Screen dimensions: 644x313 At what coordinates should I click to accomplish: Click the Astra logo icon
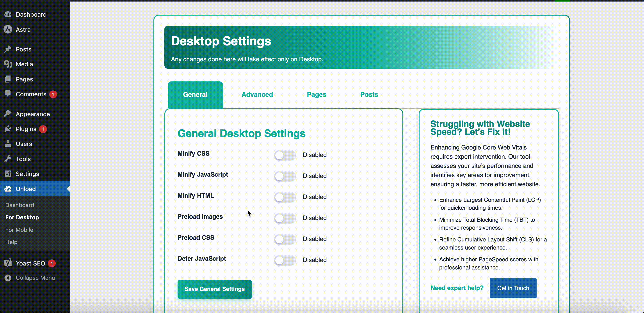[8, 30]
